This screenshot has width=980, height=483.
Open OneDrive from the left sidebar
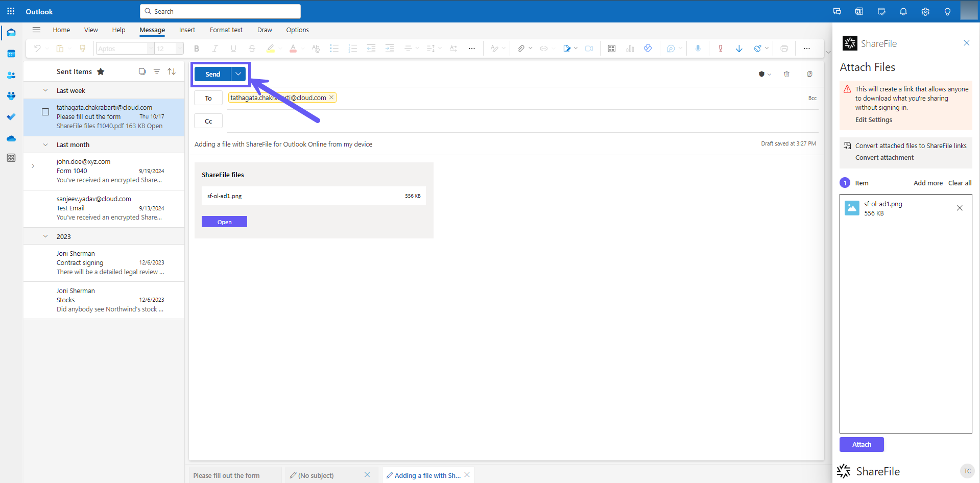click(x=11, y=138)
